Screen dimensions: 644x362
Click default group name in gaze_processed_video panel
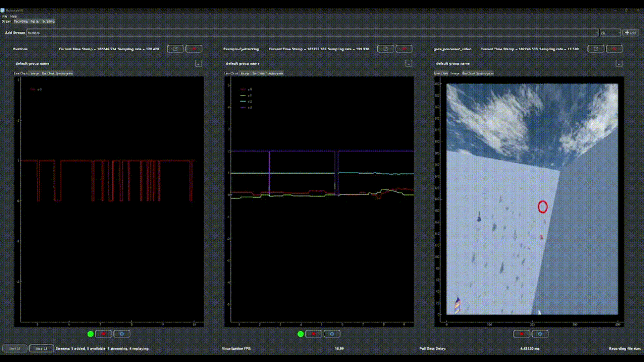(x=453, y=63)
